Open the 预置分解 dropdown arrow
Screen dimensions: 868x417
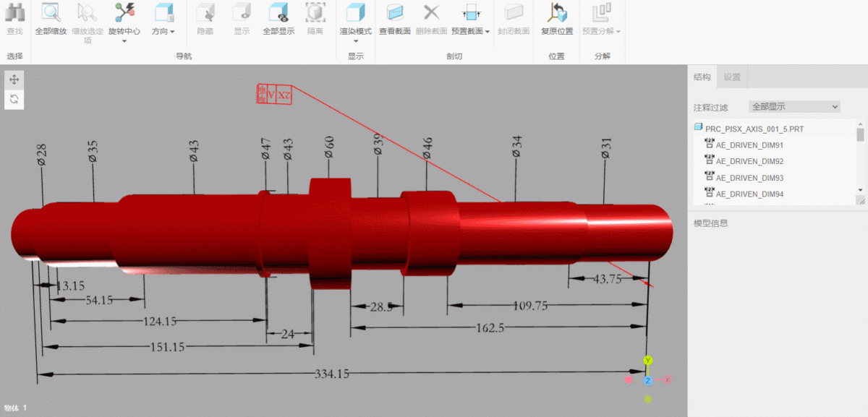[618, 32]
